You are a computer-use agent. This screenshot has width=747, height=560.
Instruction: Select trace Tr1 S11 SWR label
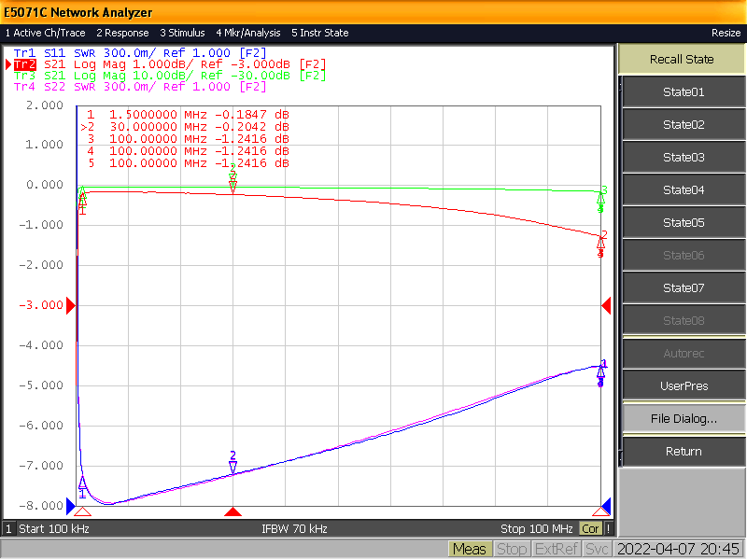[x=139, y=53]
